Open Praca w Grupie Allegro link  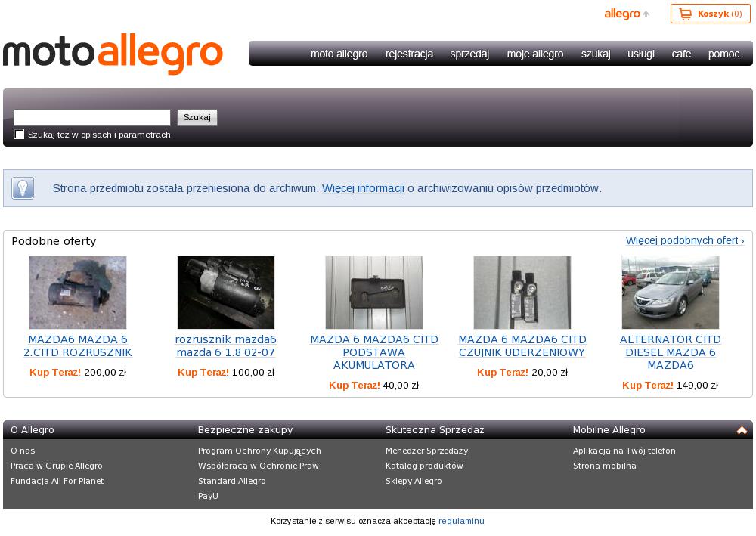click(57, 466)
